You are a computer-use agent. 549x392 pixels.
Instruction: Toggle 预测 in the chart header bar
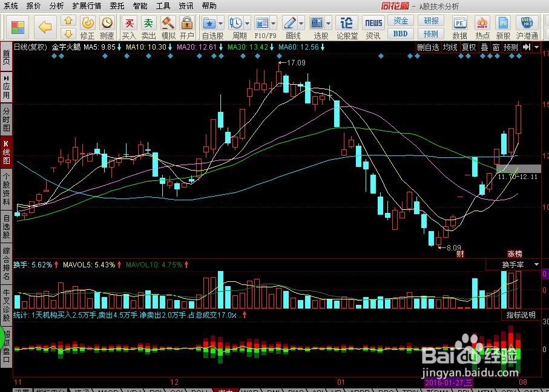pos(510,47)
